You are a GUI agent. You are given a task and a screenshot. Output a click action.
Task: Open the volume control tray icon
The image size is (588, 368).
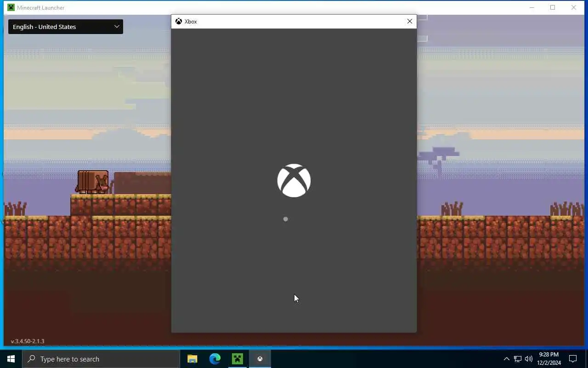click(529, 359)
